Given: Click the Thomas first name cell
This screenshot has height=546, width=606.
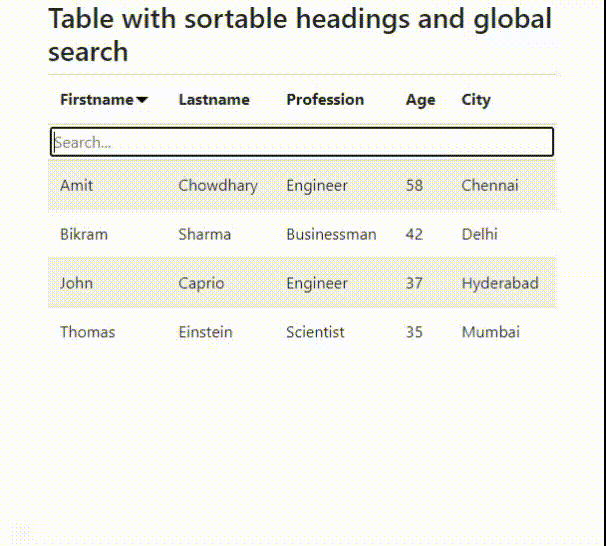Looking at the screenshot, I should coord(87,332).
